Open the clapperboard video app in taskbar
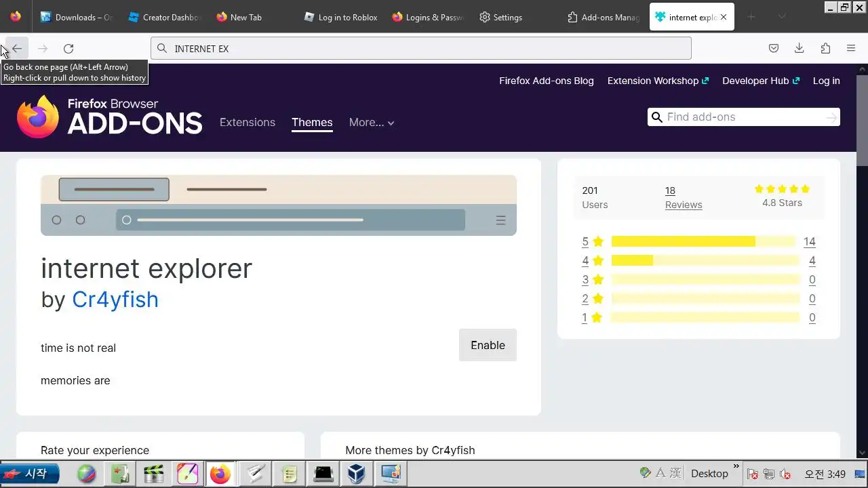The height and width of the screenshot is (488, 868). pos(155,474)
